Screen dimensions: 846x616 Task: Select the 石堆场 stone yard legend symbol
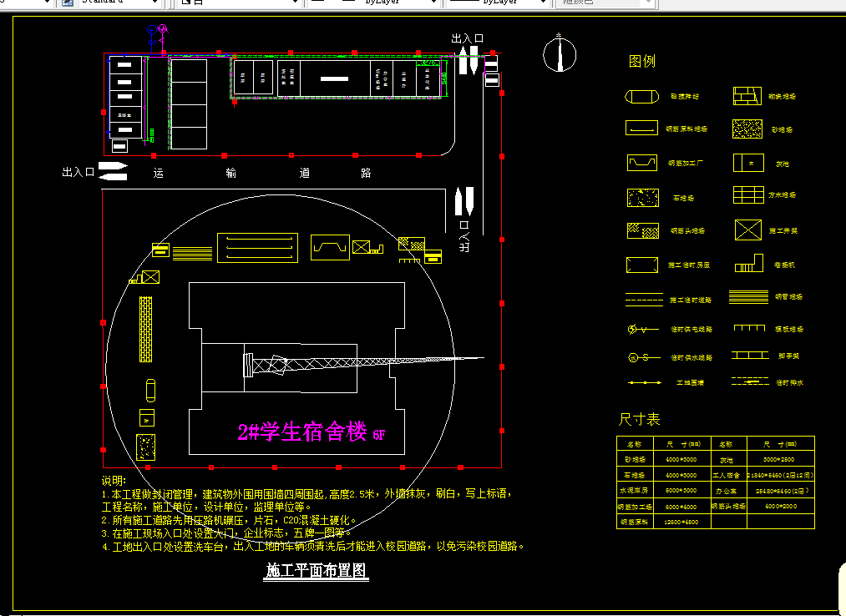pos(641,197)
